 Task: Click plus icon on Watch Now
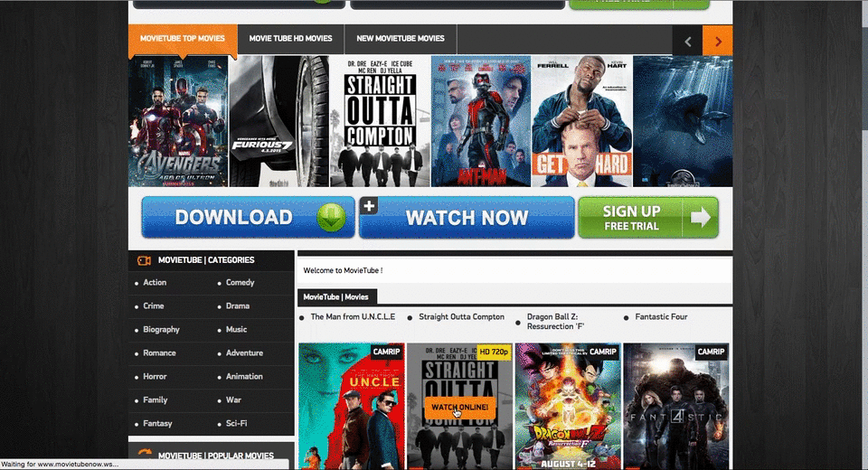tap(369, 206)
